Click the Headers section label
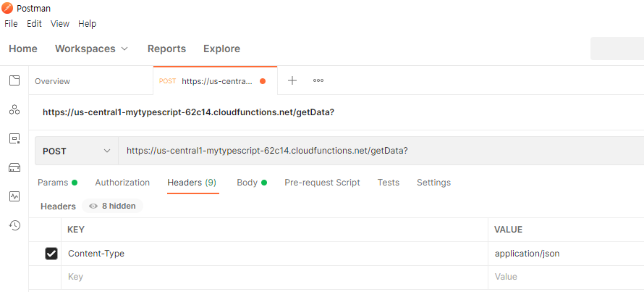Viewport: 644px width, 292px height. pos(59,207)
